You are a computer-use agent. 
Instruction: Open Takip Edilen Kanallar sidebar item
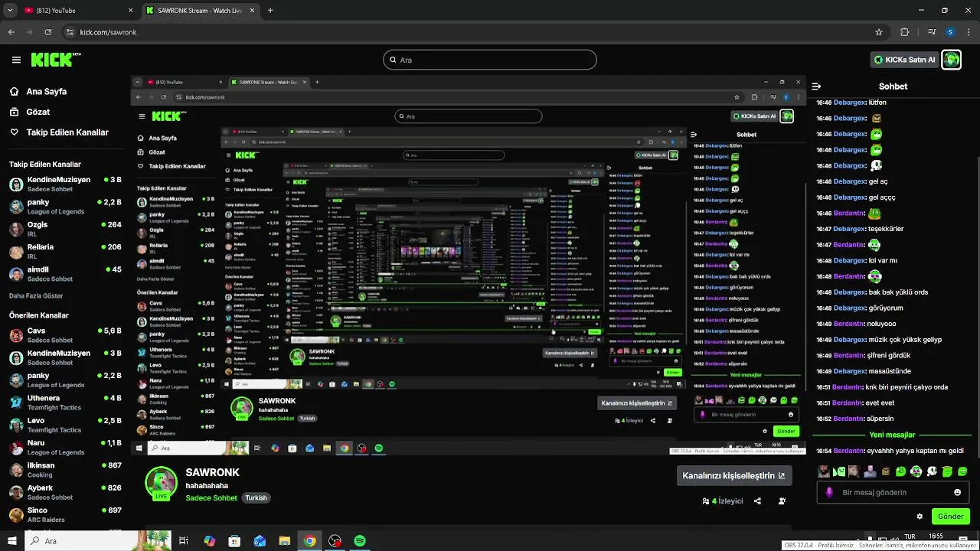[60, 132]
